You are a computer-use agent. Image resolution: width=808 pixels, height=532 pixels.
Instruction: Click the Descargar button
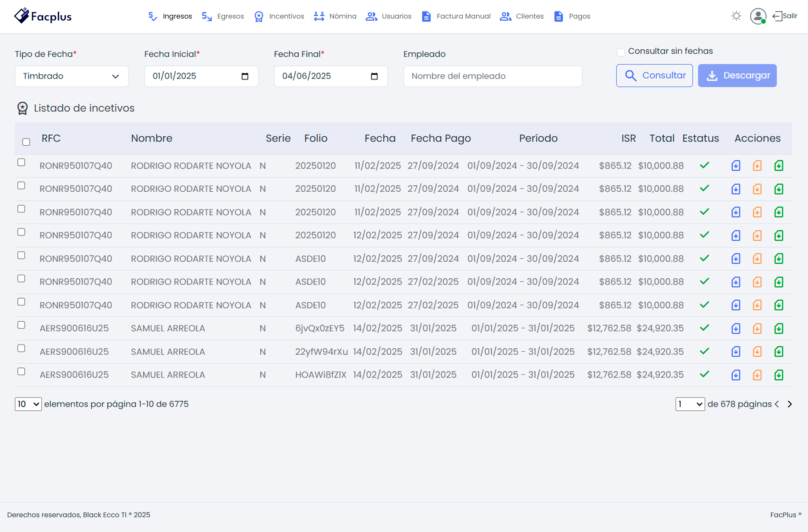[x=737, y=76]
